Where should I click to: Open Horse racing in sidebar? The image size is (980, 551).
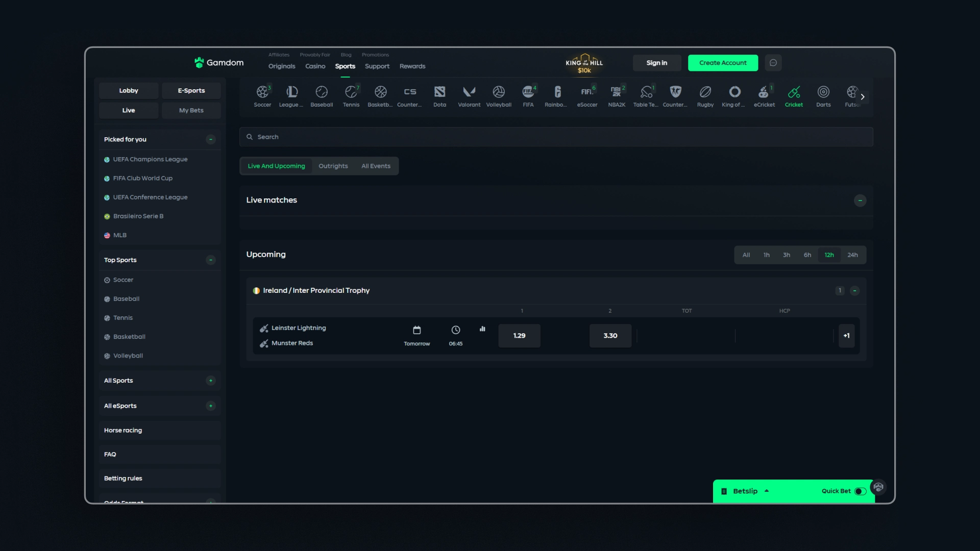tap(160, 431)
